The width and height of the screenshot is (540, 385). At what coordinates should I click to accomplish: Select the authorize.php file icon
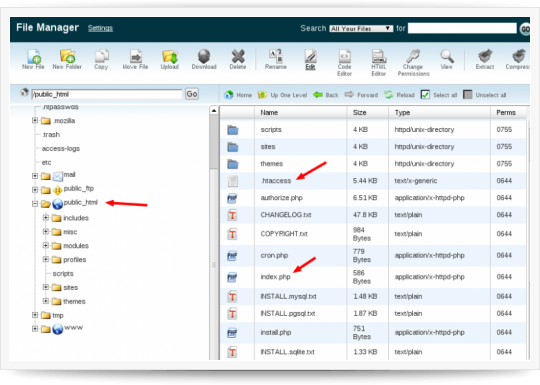pyautogui.click(x=232, y=198)
